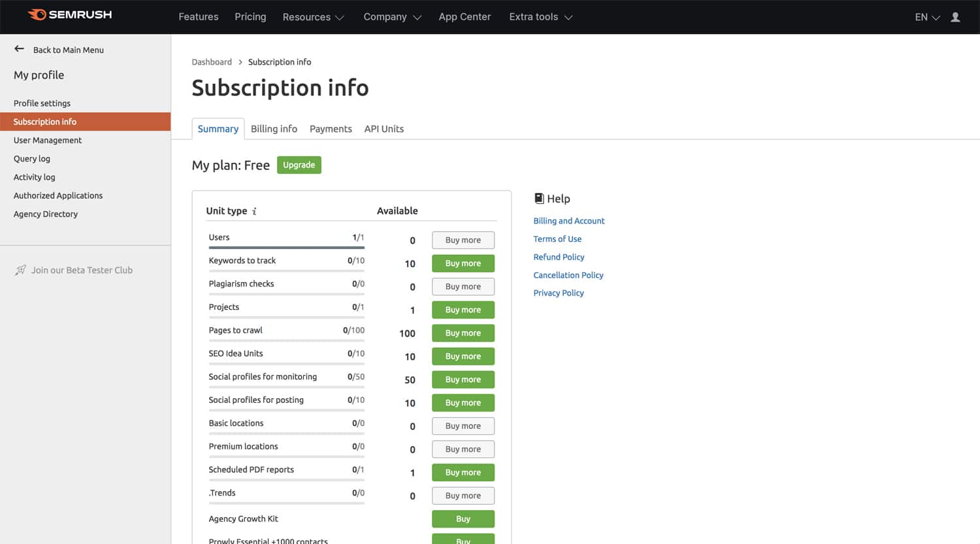The width and height of the screenshot is (980, 544).
Task: Expand the Resources dropdown
Action: [x=314, y=17]
